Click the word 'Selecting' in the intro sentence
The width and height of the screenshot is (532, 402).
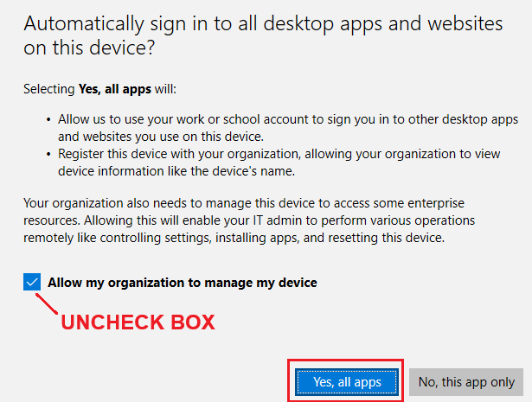49,89
